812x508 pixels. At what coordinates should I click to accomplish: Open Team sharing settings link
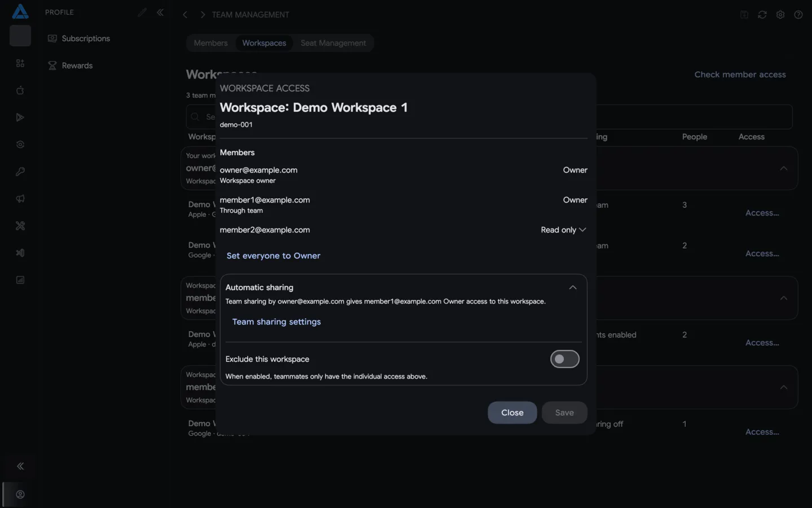pyautogui.click(x=276, y=322)
